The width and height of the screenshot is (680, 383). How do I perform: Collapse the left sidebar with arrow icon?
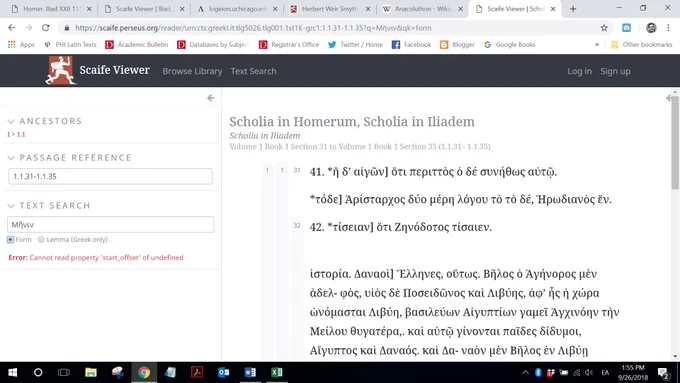coord(210,98)
